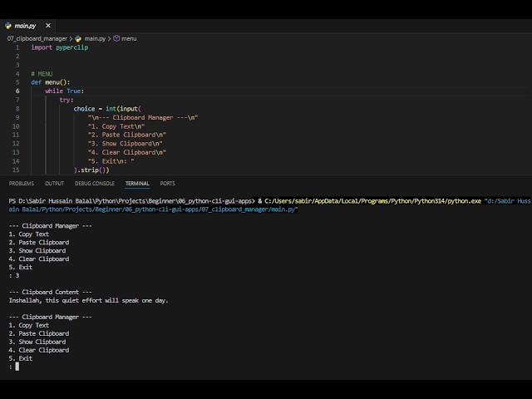Open the PORTS panel tab
This screenshot has width=532, height=399.
point(168,184)
